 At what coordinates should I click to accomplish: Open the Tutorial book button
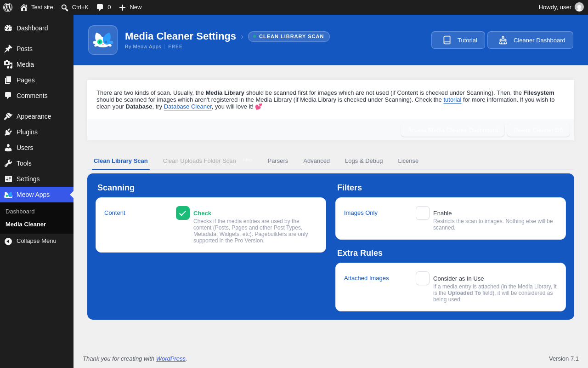click(458, 40)
